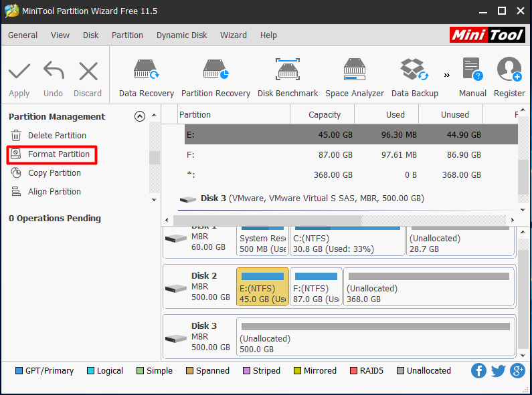532x395 pixels.
Task: Select E:(NTFS) block on Disk 2
Action: (x=262, y=287)
